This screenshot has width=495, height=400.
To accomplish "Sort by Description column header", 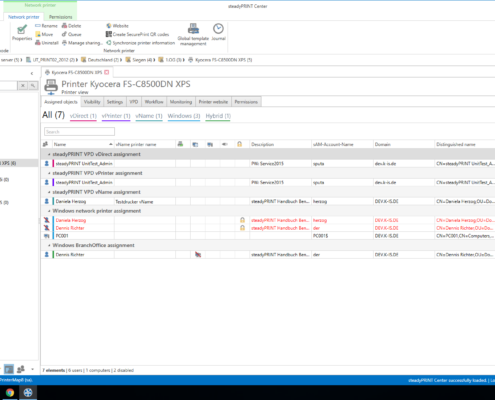I will 280,144.
